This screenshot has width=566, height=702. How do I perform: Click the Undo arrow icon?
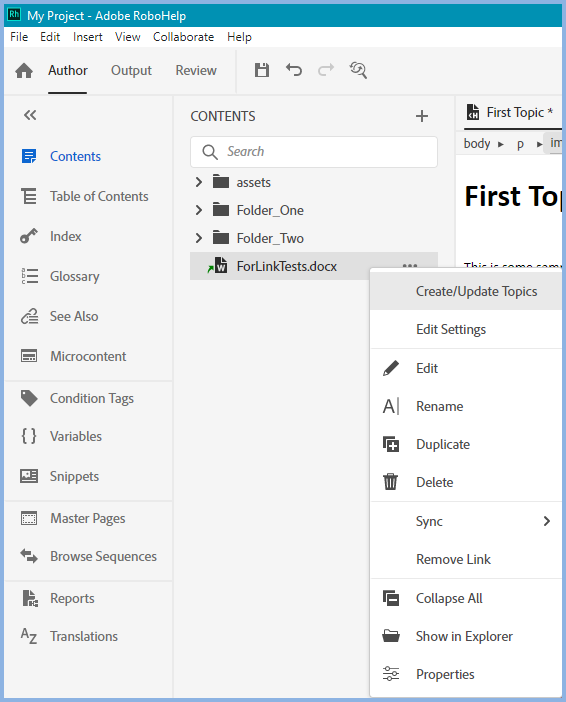(x=294, y=70)
